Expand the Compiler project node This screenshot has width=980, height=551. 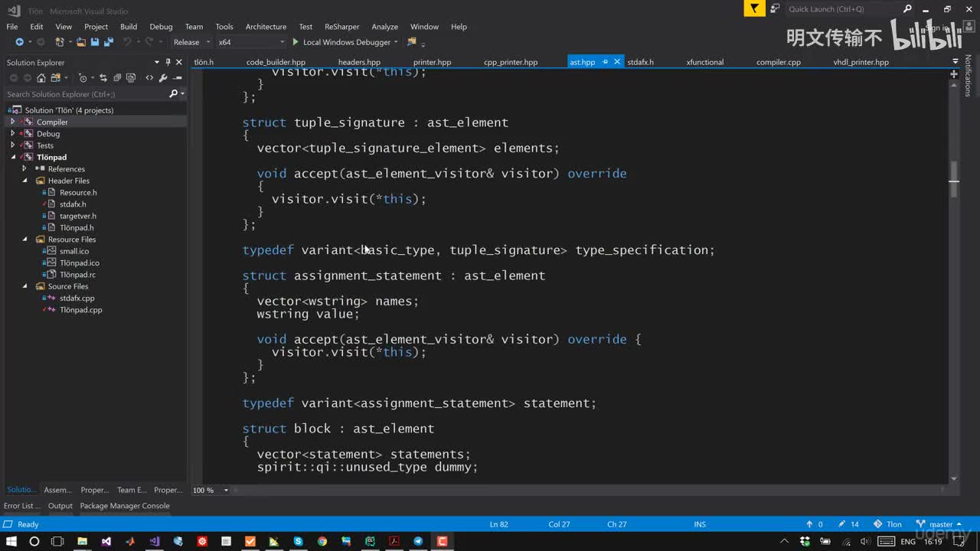[12, 122]
